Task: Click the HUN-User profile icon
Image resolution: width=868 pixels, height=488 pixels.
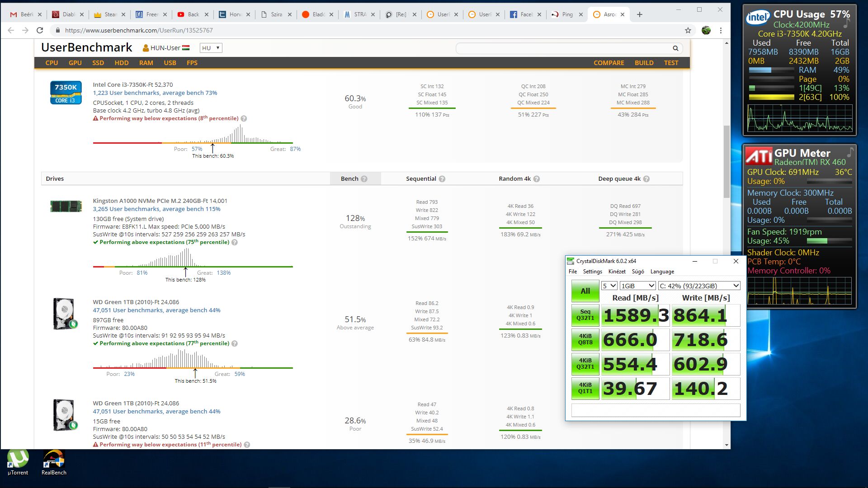Action: pyautogui.click(x=146, y=48)
